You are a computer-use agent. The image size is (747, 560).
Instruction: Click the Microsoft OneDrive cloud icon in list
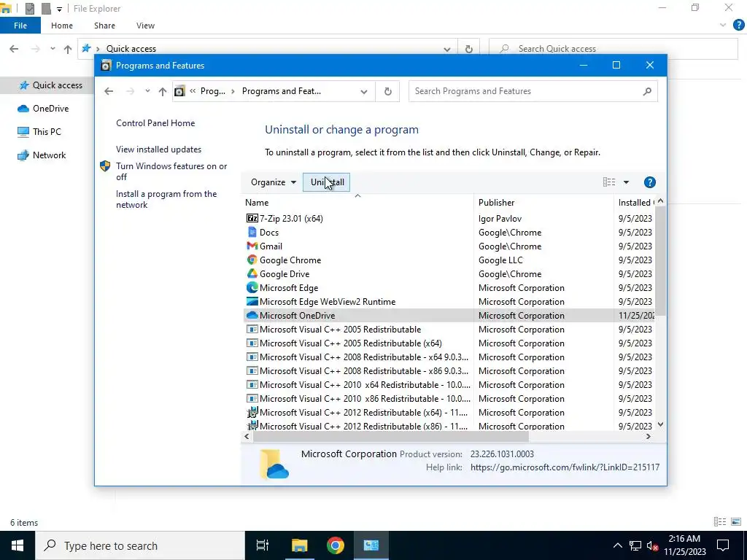(252, 315)
